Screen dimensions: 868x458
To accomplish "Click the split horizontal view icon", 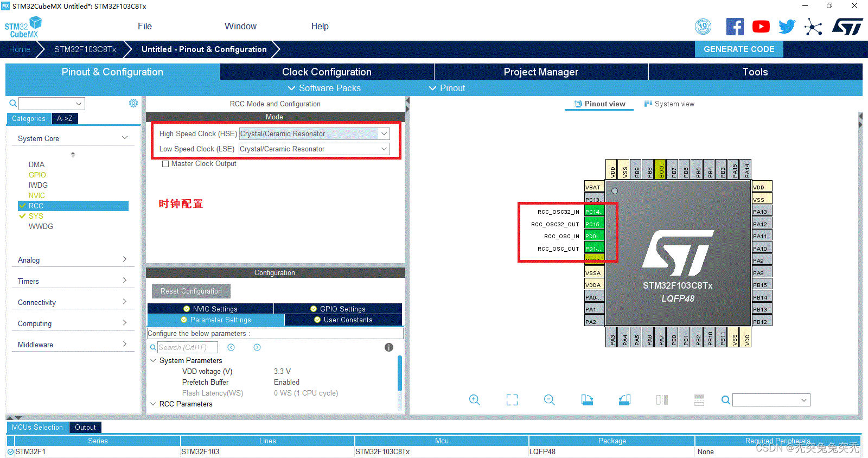I will point(699,400).
